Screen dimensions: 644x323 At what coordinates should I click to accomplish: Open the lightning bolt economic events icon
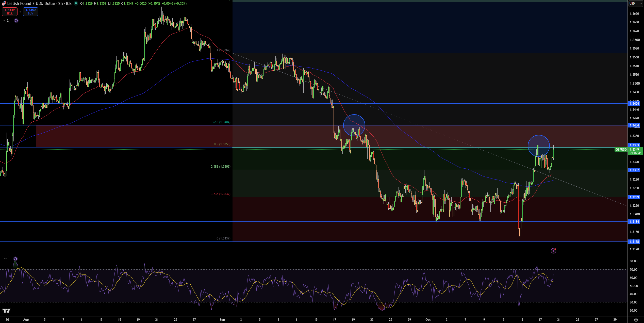[553, 251]
